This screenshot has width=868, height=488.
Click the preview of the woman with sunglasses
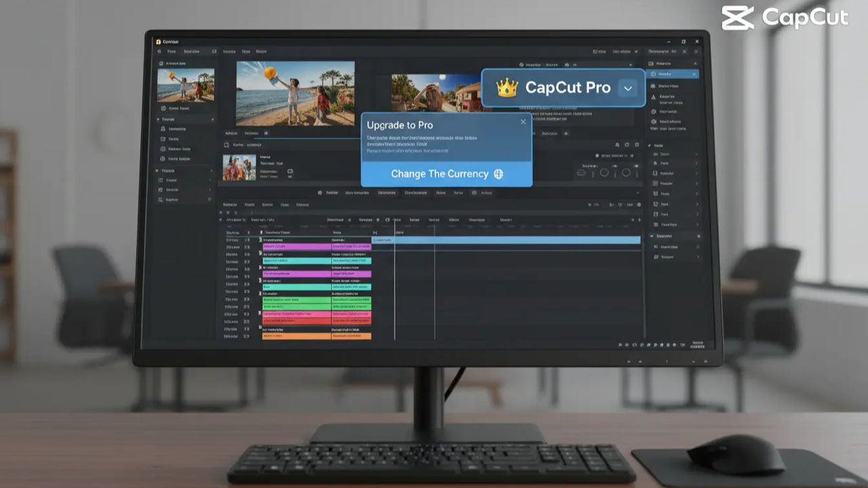pyautogui.click(x=436, y=93)
